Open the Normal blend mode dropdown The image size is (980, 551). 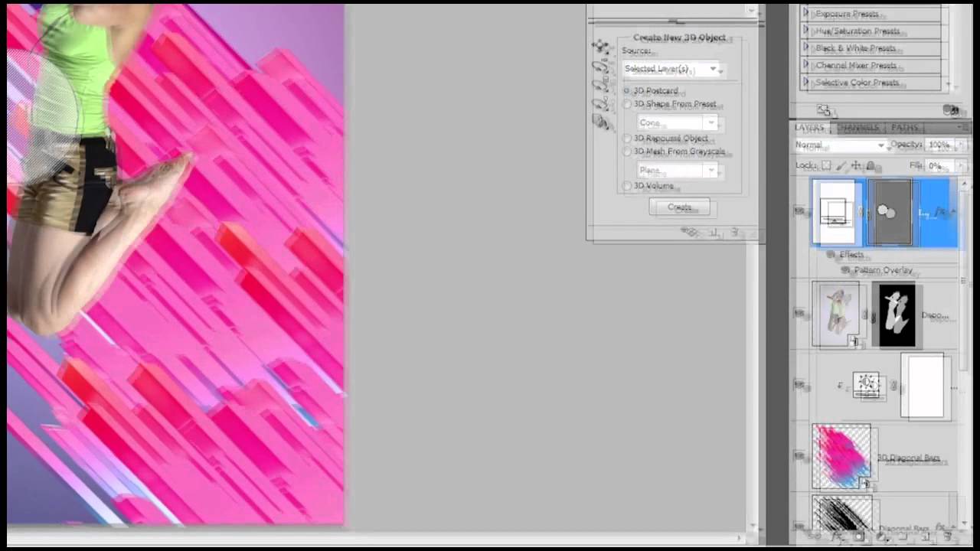[840, 145]
